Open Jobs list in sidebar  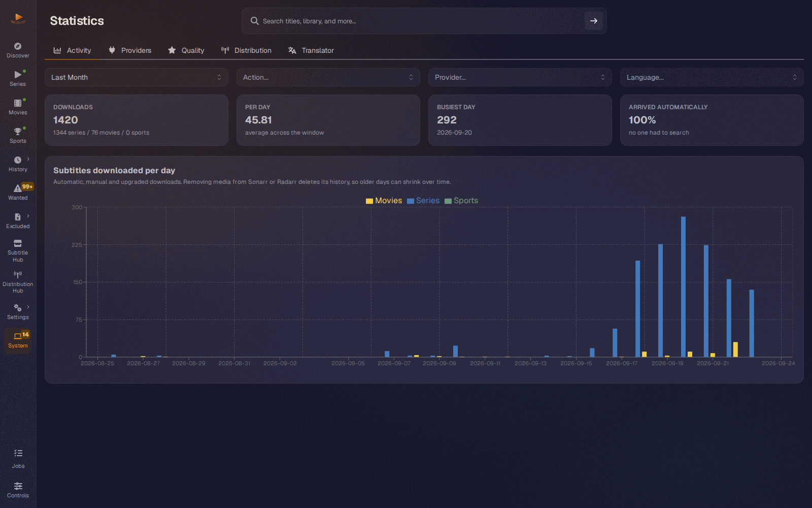(x=18, y=459)
